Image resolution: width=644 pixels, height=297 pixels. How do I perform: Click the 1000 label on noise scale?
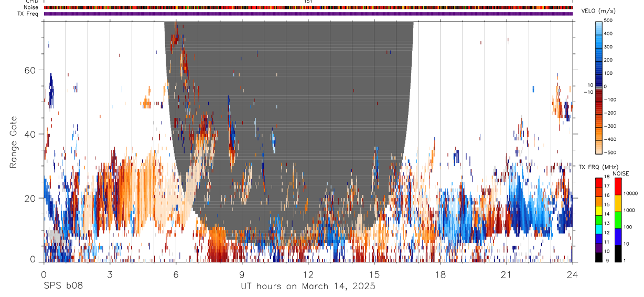click(628, 210)
